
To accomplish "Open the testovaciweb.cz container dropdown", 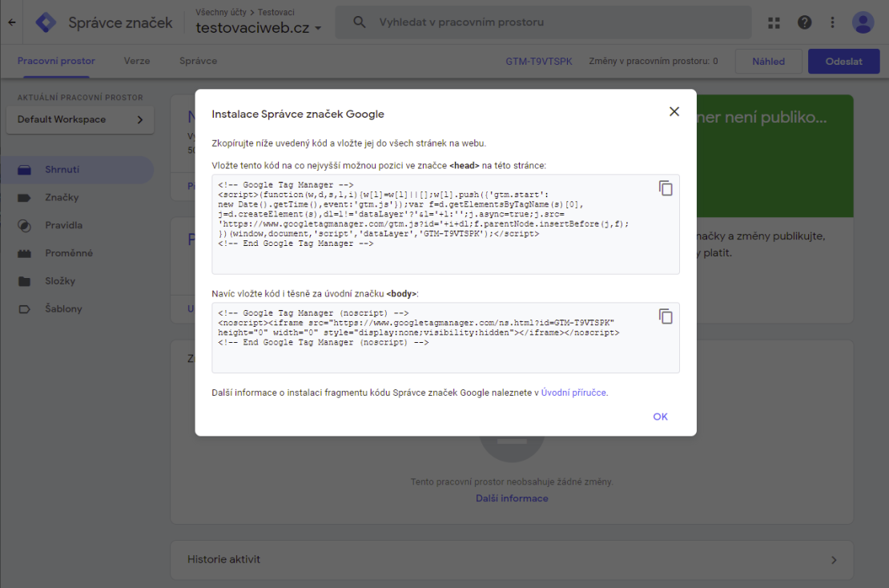I will (259, 28).
